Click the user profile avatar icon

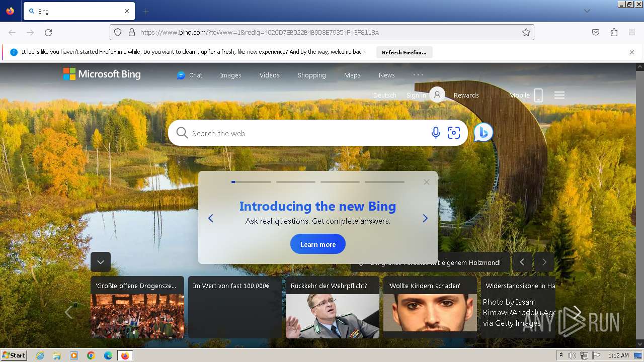437,95
